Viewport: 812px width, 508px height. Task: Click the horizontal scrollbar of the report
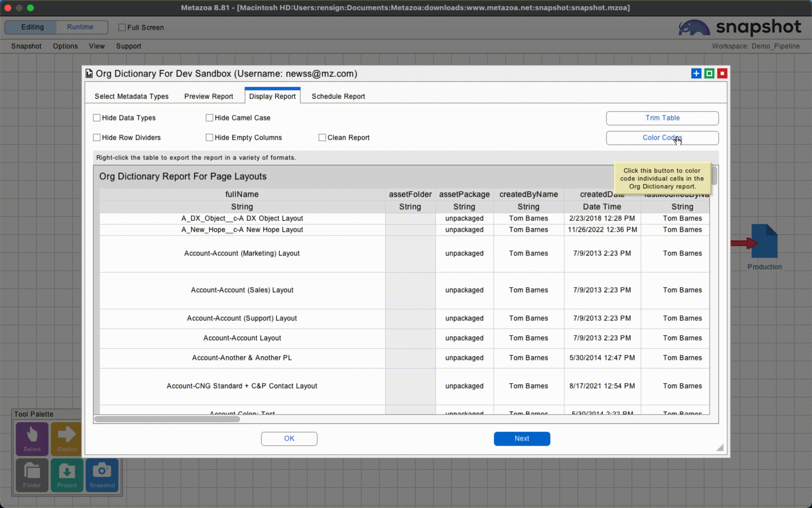pyautogui.click(x=167, y=419)
